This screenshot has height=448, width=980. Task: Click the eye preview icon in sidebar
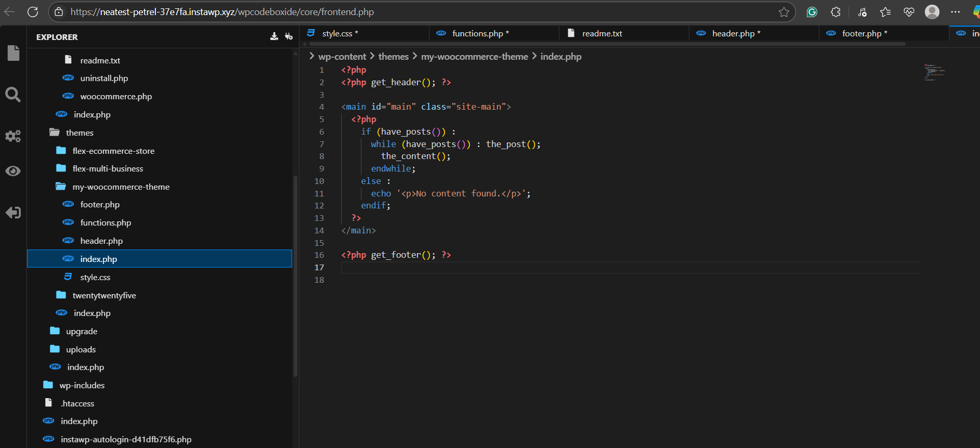(13, 171)
